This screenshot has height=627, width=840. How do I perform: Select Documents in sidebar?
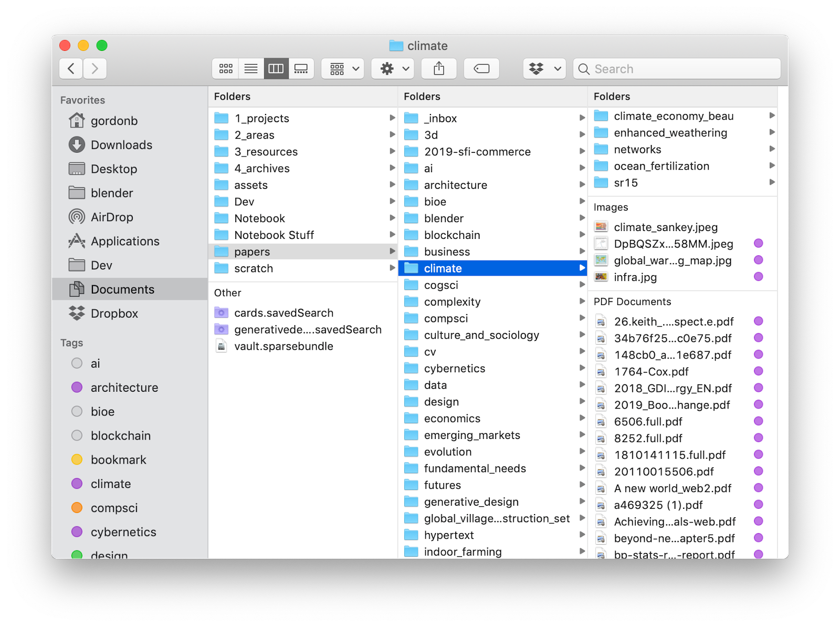[x=130, y=289]
